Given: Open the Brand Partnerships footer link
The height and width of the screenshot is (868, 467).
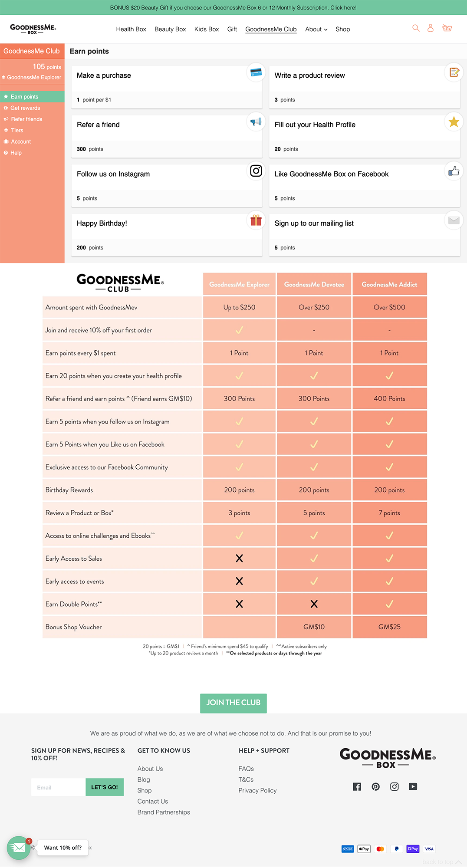Looking at the screenshot, I should (x=164, y=812).
